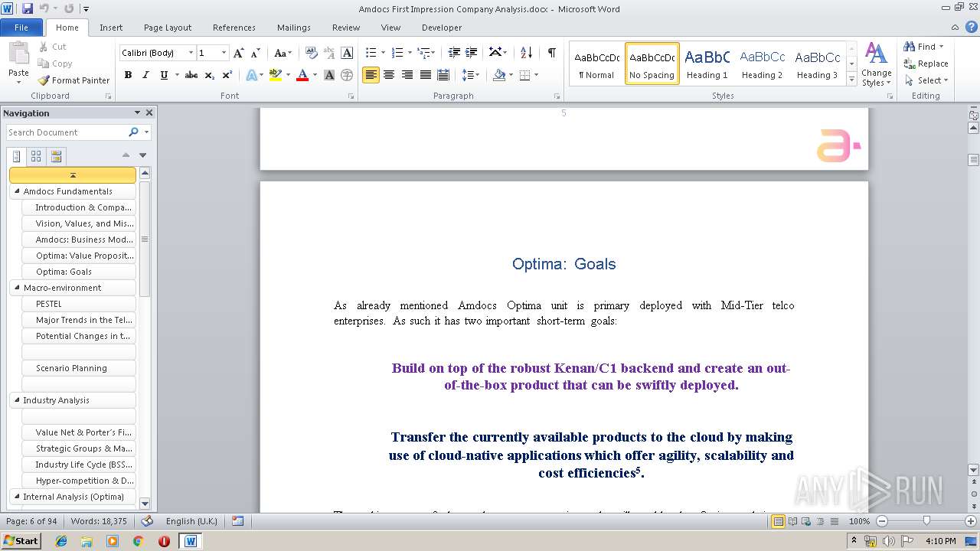980x551 pixels.
Task: Open Line Spacing dropdown
Action: coord(471,75)
